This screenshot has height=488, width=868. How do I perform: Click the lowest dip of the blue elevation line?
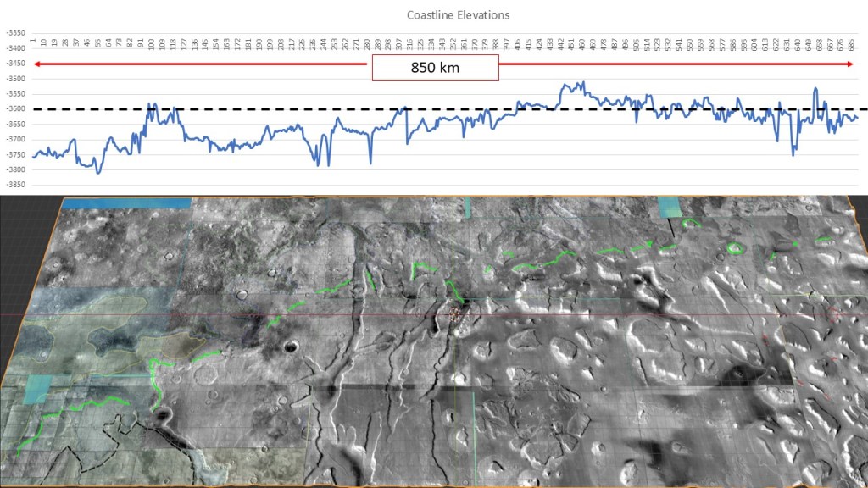point(98,173)
